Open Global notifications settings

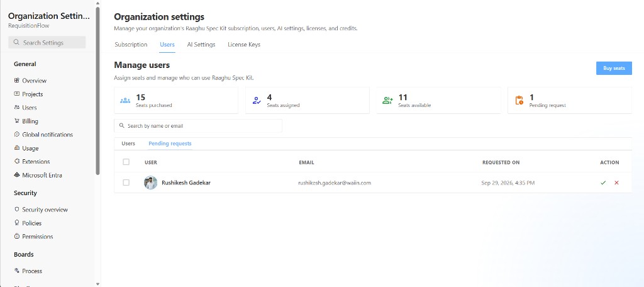pos(47,135)
